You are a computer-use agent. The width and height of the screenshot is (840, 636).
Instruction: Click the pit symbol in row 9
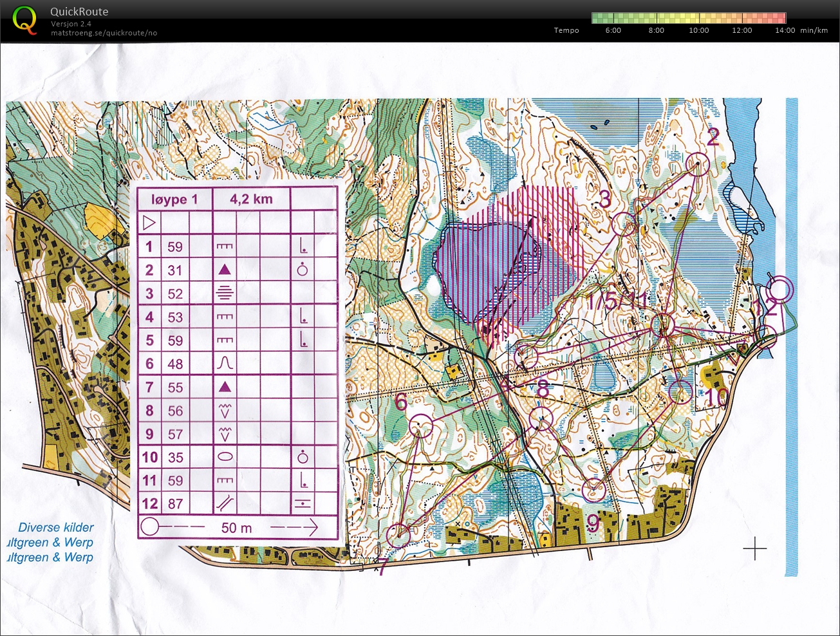(225, 434)
